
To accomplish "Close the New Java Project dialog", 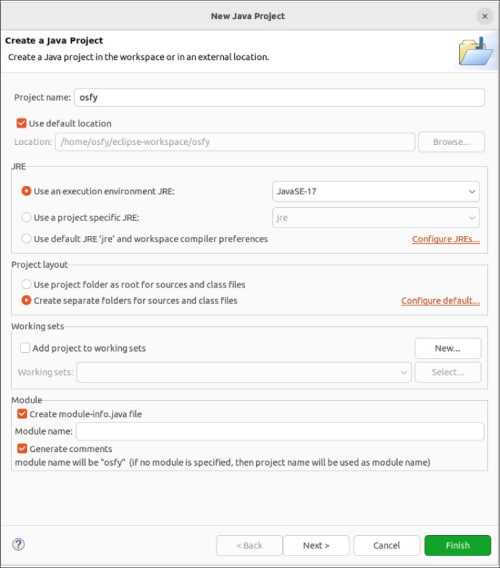I will pos(484,16).
